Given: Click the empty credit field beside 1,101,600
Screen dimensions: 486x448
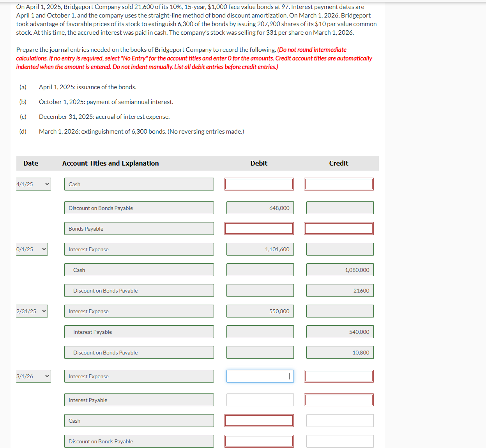Looking at the screenshot, I should 340,249.
